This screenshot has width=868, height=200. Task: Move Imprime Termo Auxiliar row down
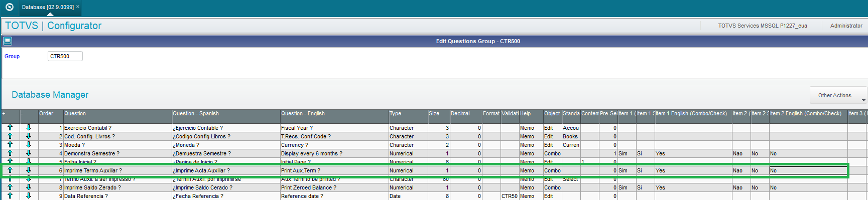tap(29, 170)
